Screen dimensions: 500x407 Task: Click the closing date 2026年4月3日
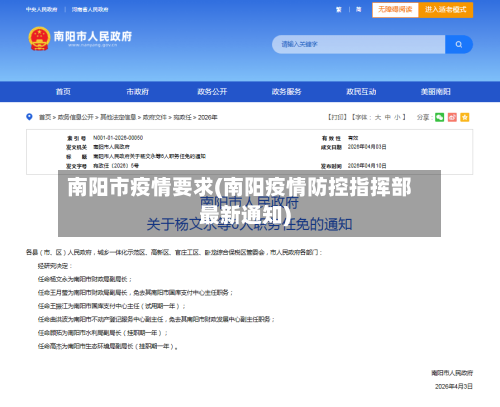point(454,386)
